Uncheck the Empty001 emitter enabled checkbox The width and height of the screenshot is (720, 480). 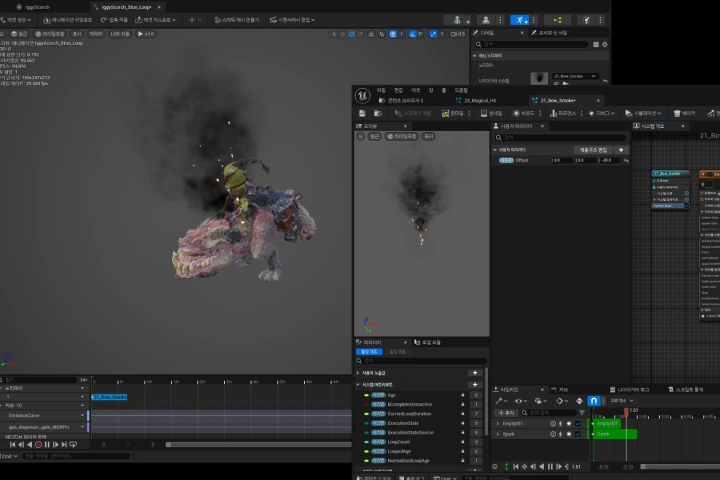578,424
